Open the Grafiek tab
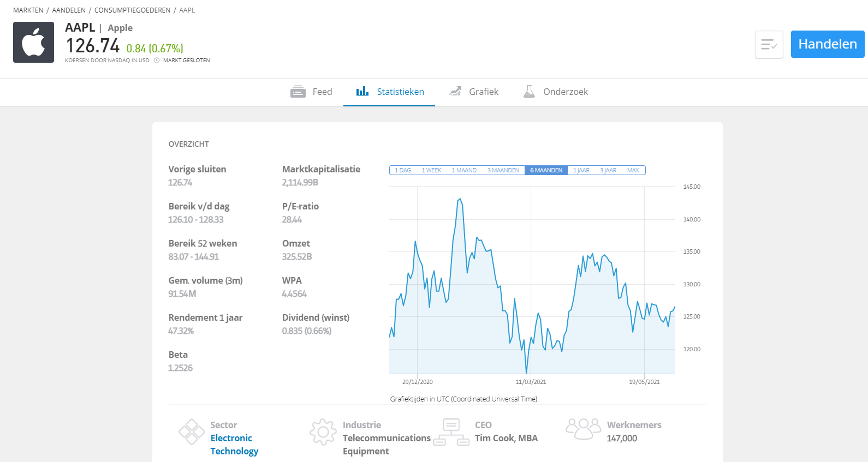The width and height of the screenshot is (868, 462). tap(473, 92)
